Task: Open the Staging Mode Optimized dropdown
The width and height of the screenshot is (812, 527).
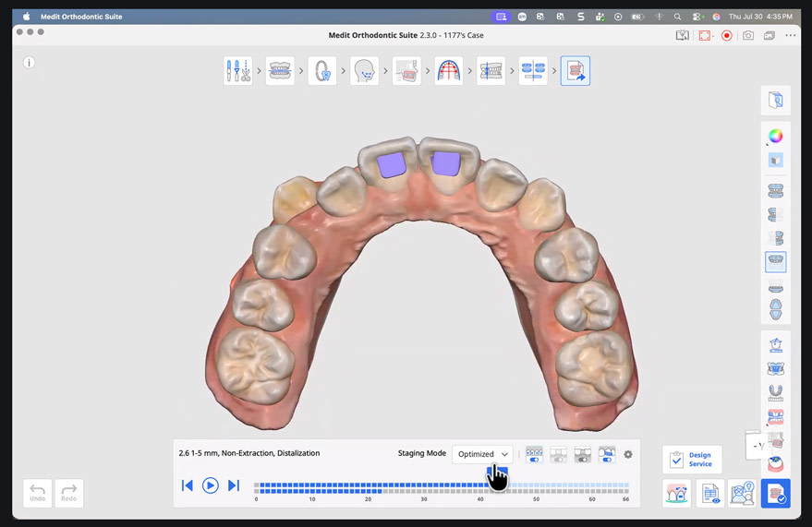Action: point(482,454)
